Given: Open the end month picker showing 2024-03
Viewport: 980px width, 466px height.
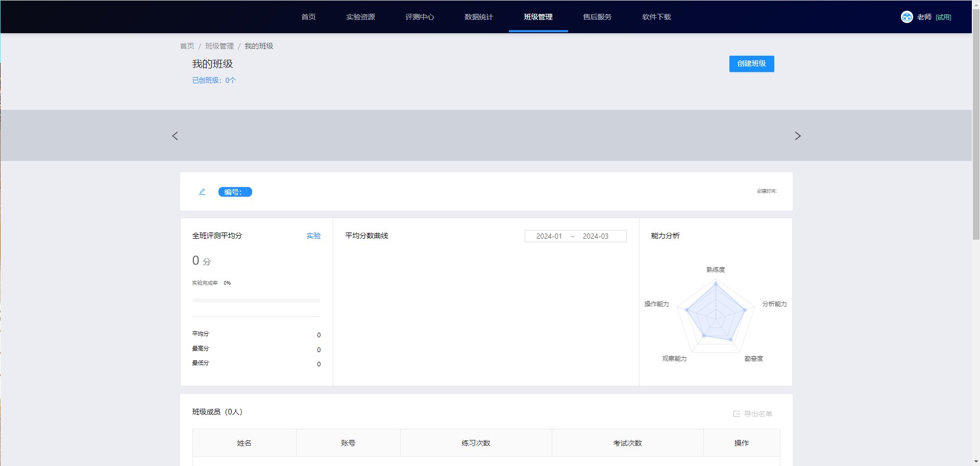Looking at the screenshot, I should coord(596,236).
